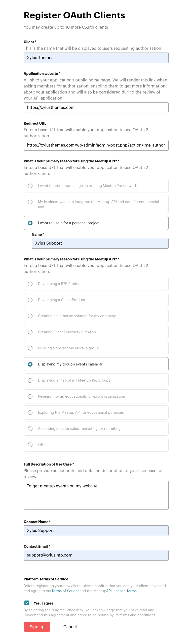191x644 pixels.
Task: Choose 'Exploring the Meetup API for educational purposes'
Action: point(30,412)
